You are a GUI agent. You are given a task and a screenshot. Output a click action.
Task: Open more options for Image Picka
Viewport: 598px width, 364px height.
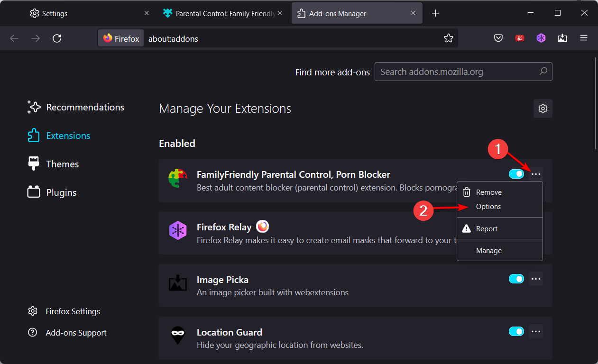(x=536, y=279)
